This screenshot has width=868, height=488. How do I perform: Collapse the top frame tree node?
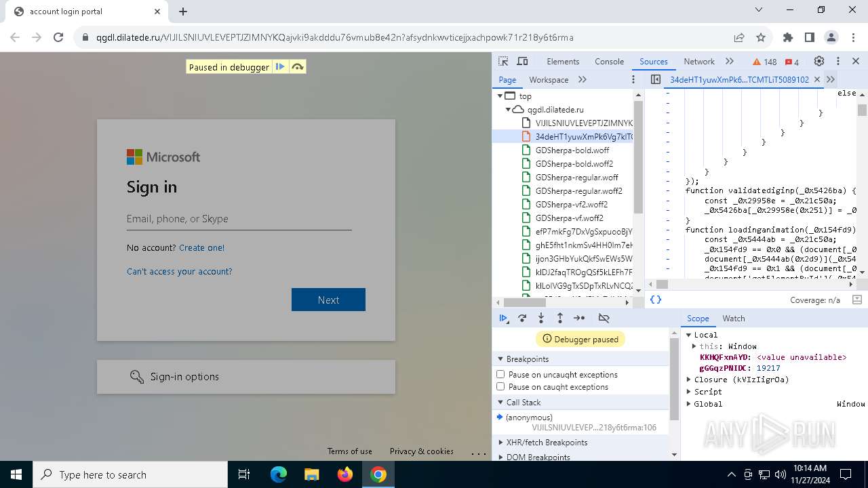pyautogui.click(x=500, y=96)
